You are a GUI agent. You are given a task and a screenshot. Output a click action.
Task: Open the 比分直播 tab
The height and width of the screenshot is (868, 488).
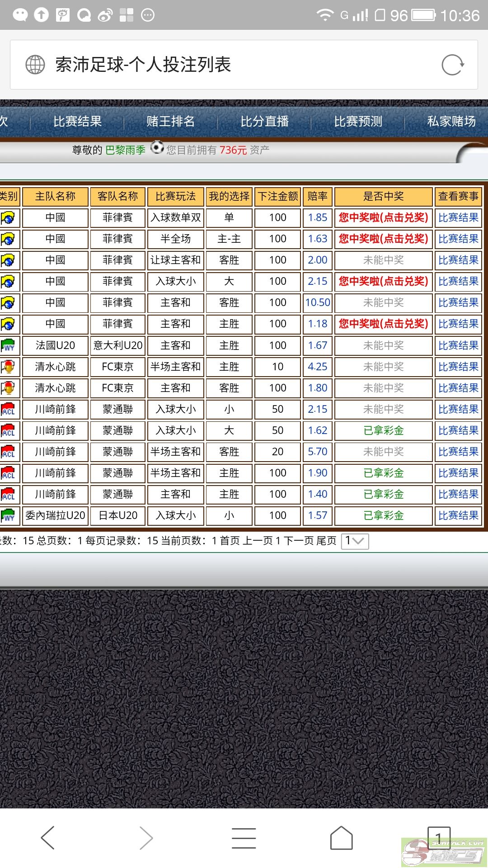[264, 122]
